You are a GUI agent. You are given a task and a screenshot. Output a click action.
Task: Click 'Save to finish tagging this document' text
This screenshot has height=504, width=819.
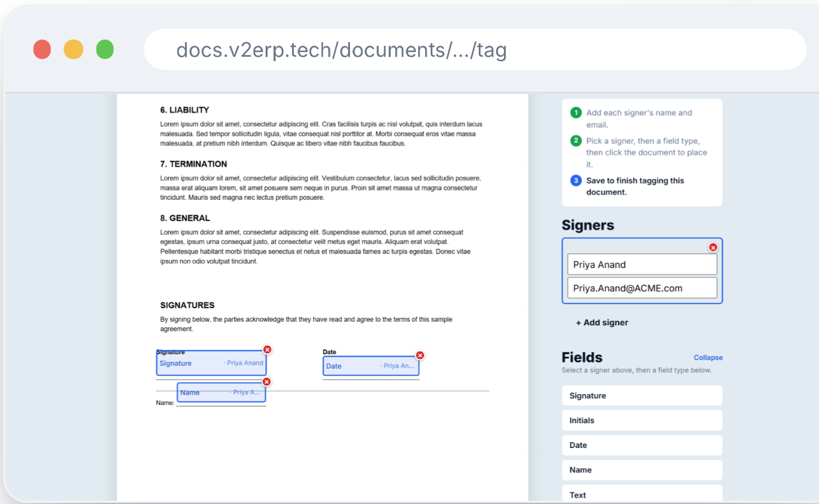(635, 186)
